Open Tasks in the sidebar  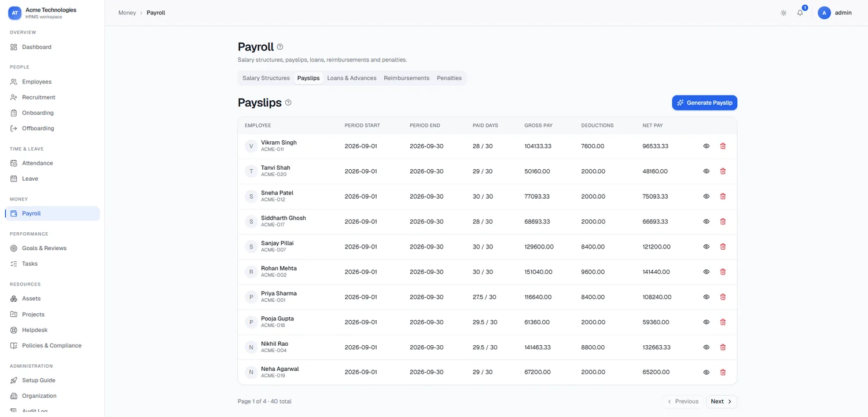tap(52, 264)
